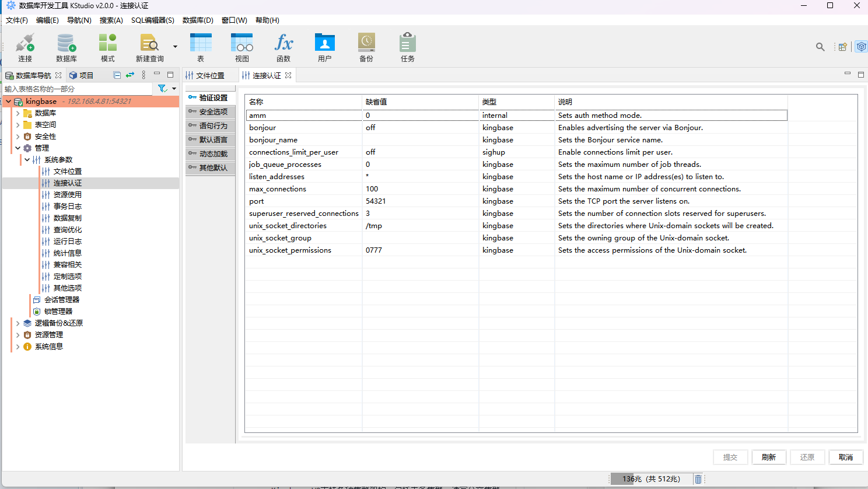868x489 pixels.
Task: Open the 备份 (Backup) toolbar icon
Action: 366,43
